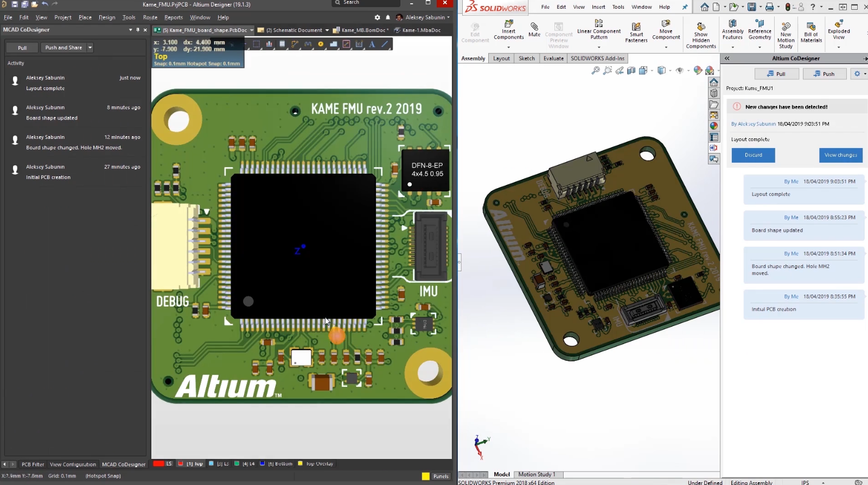Switch to the SolidWorks Sketch tab

527,58
